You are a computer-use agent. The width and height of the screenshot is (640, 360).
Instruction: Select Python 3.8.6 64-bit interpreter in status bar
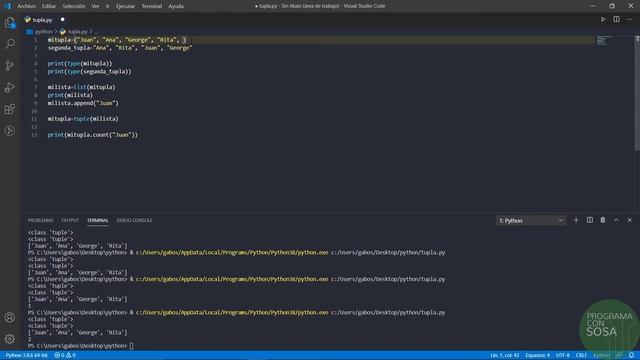click(x=27, y=355)
